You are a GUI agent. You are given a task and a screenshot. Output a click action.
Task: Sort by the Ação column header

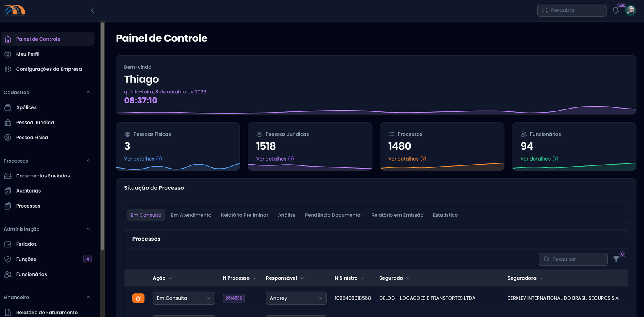(163, 278)
